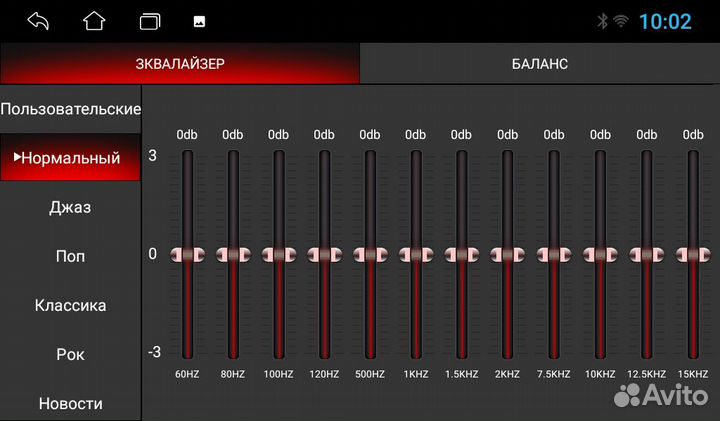Tap the image notification icon

pos(199,21)
